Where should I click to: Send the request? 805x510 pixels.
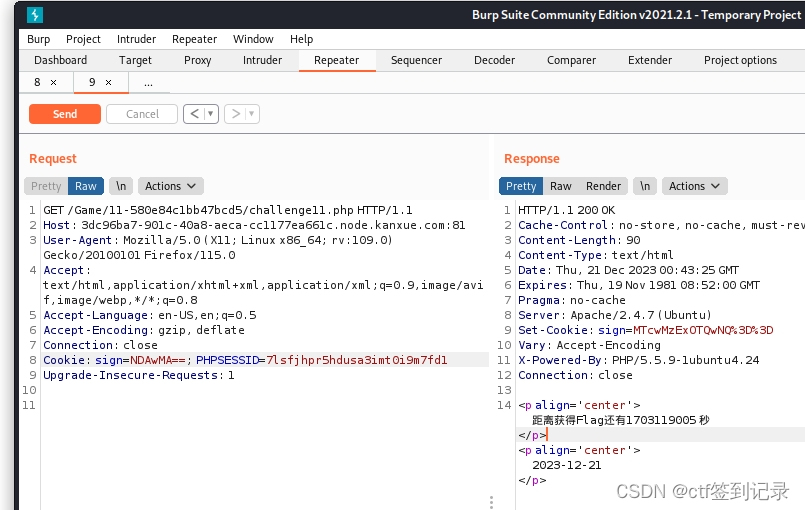(x=65, y=114)
